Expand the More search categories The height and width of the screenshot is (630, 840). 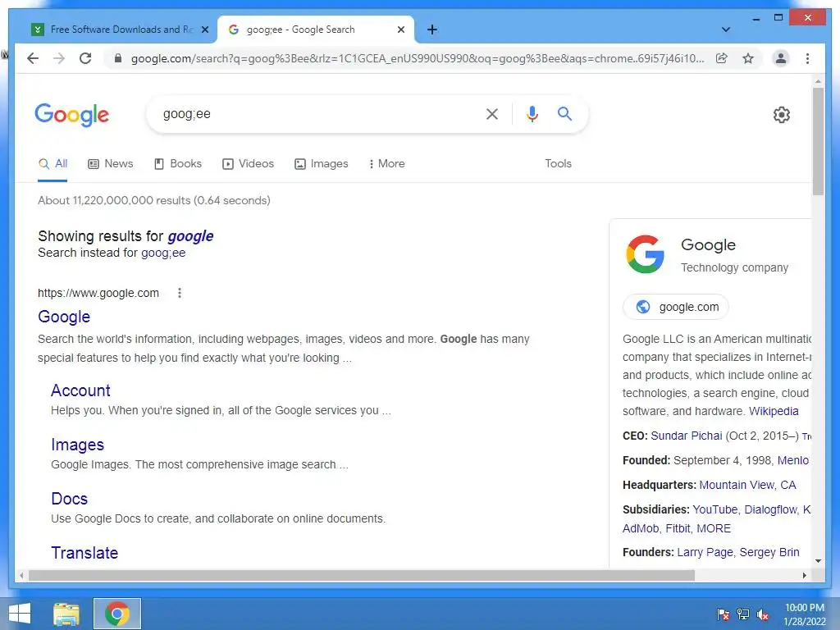click(x=387, y=164)
